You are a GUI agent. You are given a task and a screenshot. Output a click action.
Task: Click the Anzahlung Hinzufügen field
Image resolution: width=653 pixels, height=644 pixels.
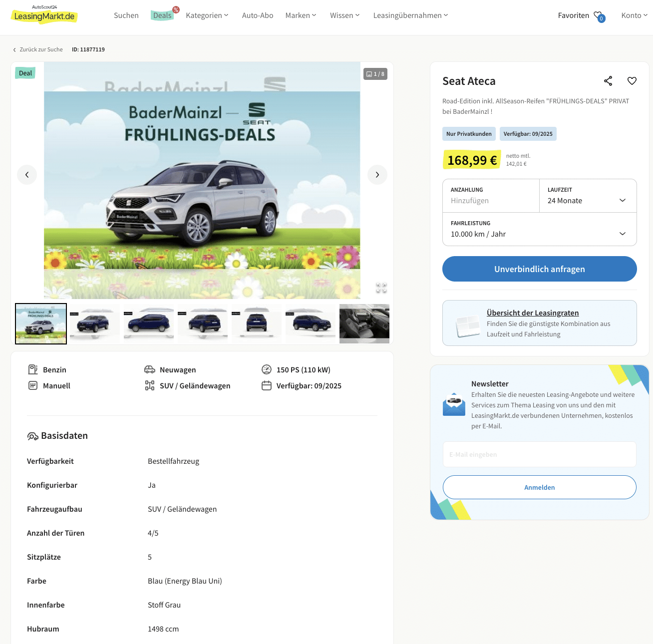[x=491, y=196]
